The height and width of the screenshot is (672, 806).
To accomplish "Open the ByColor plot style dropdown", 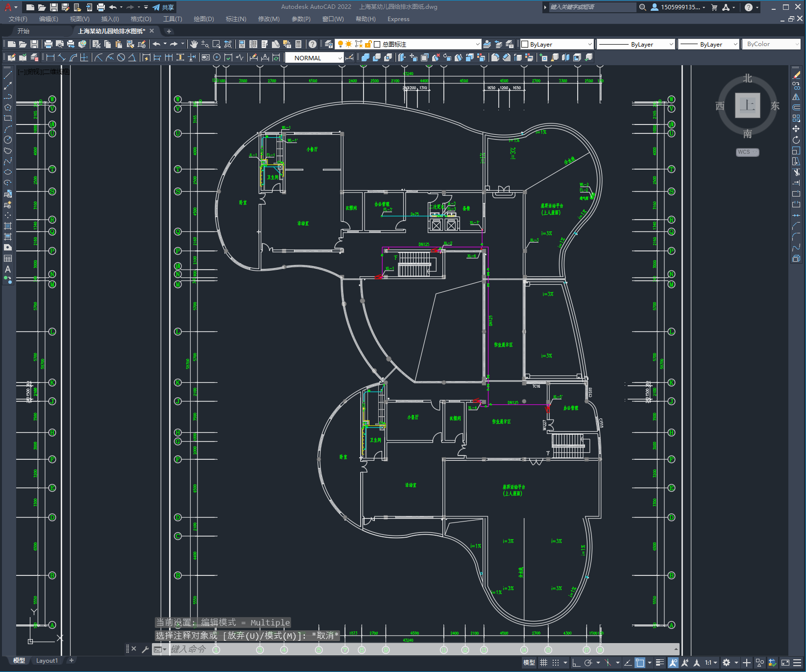I will [772, 44].
